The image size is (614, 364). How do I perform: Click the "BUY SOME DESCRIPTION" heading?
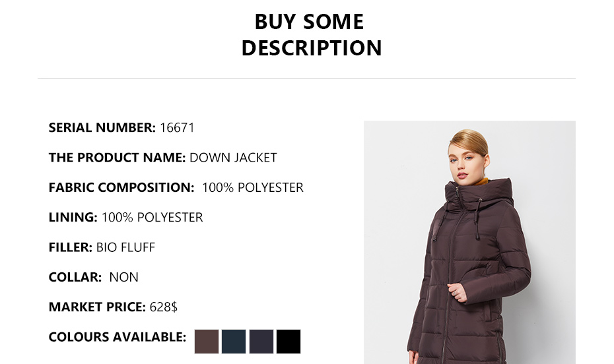tap(311, 35)
